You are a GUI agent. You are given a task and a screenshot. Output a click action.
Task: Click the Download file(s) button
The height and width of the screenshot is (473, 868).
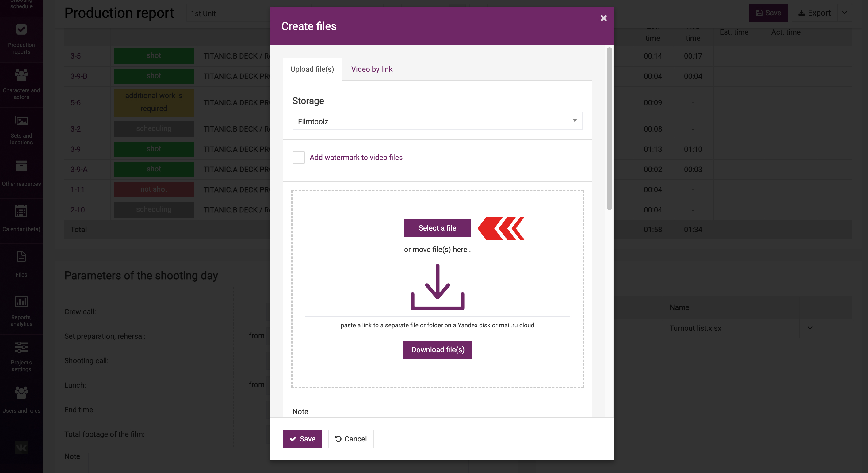pyautogui.click(x=437, y=350)
